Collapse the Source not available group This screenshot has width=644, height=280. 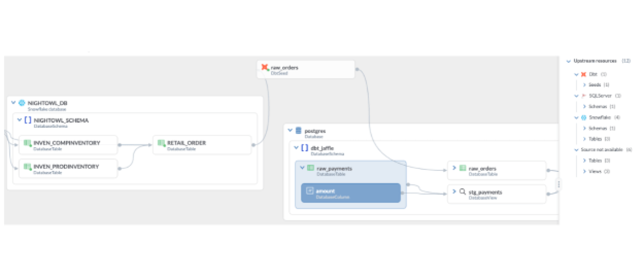577,150
